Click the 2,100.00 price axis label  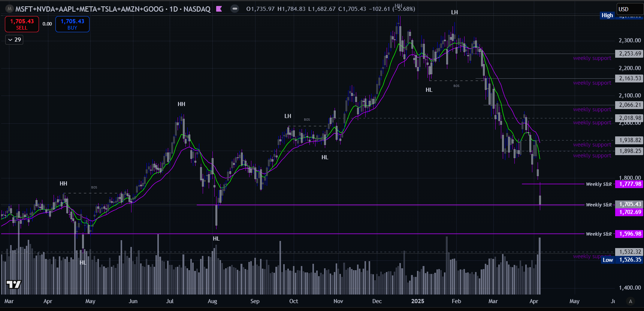tap(630, 96)
